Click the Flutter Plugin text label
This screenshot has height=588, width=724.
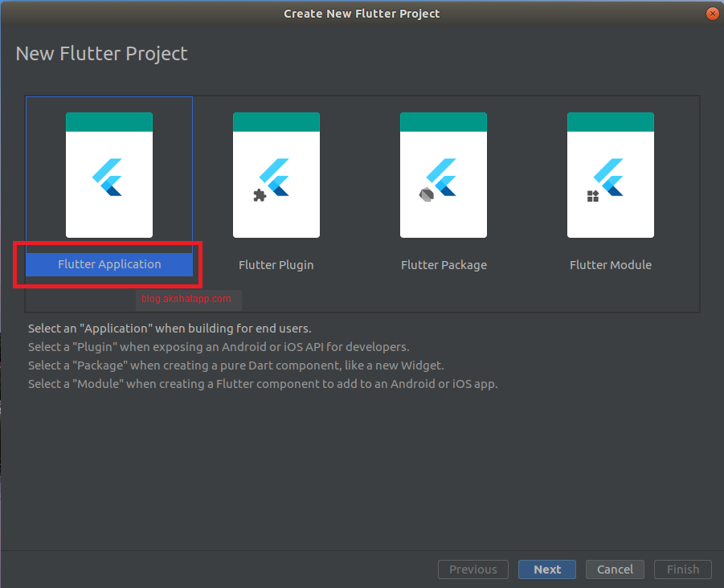tap(276, 264)
